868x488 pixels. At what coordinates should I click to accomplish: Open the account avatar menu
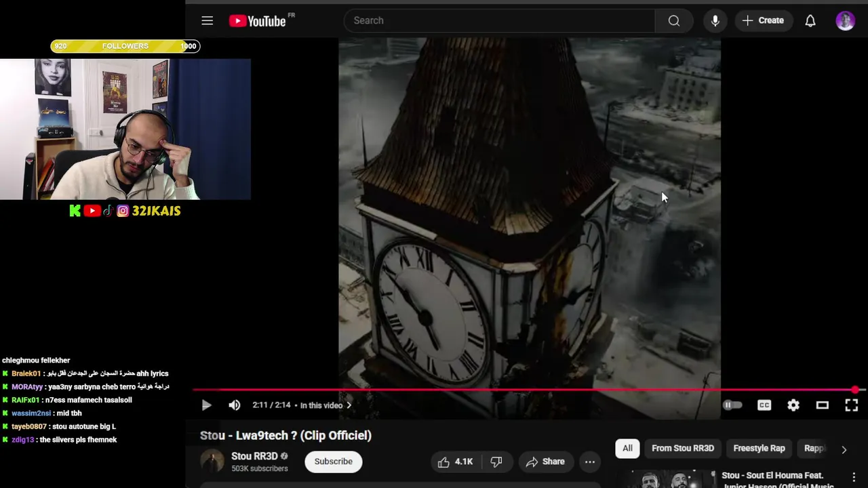tap(845, 20)
